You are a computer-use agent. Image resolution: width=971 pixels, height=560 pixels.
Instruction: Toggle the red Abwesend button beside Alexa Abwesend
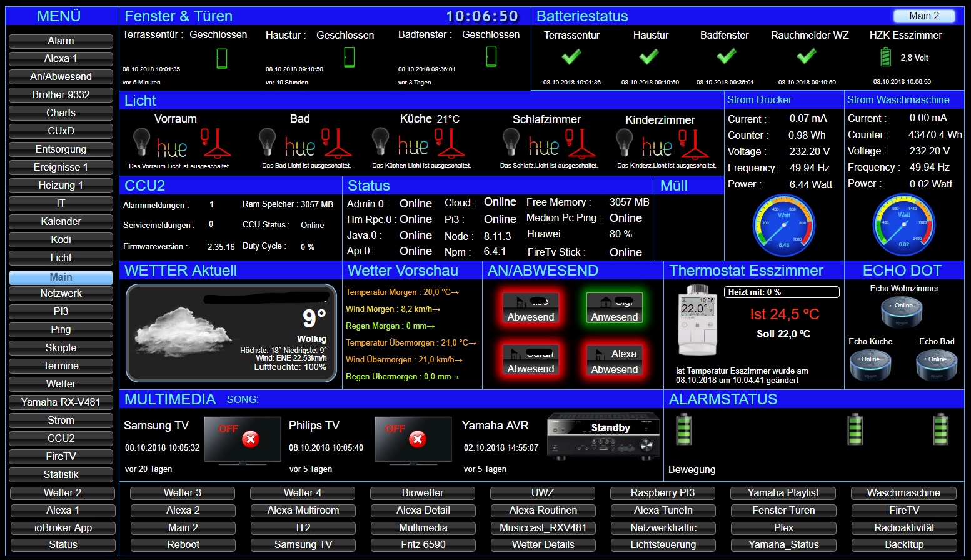point(531,360)
